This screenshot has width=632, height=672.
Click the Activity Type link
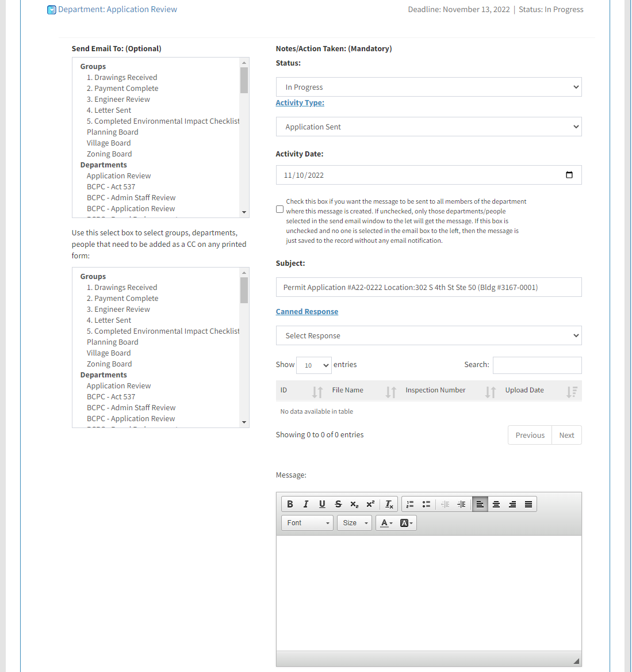(300, 103)
